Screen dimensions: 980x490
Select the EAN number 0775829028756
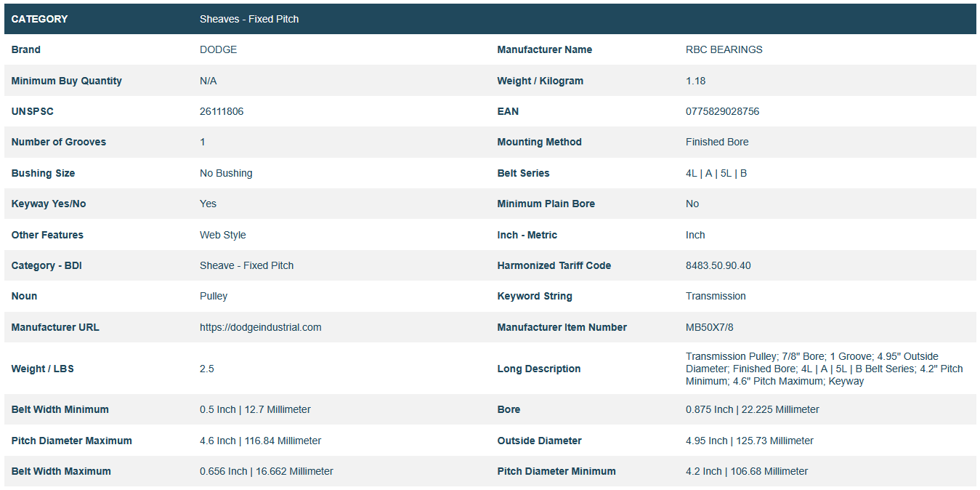[x=722, y=111]
